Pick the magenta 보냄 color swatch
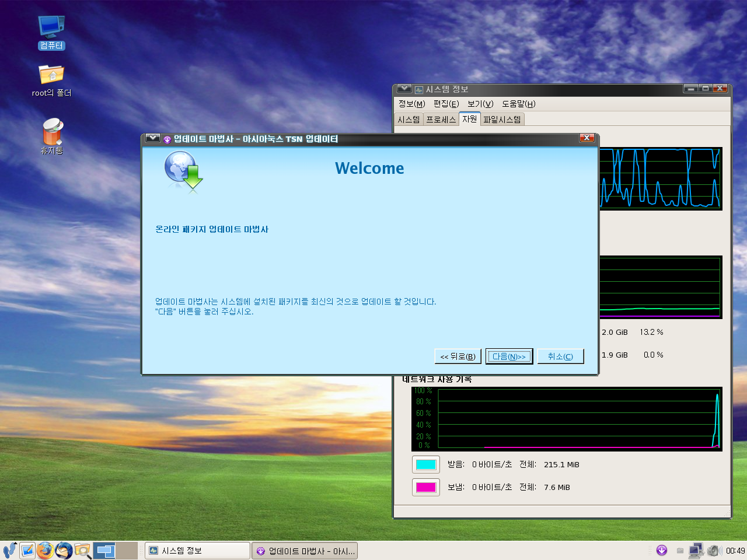Image resolution: width=747 pixels, height=560 pixels. (426, 487)
